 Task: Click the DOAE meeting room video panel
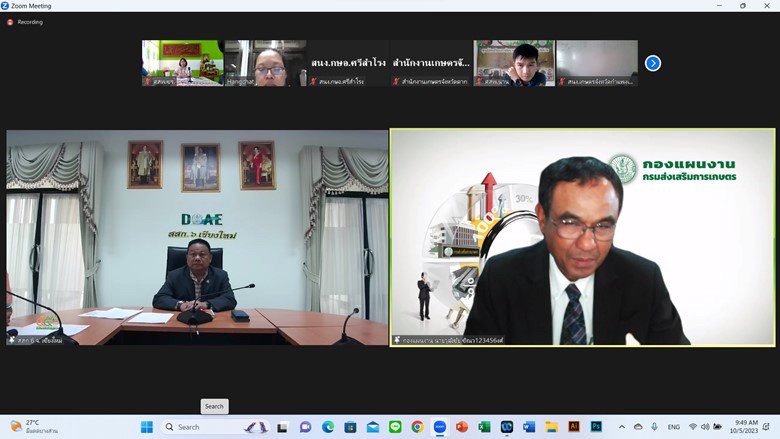click(x=197, y=238)
